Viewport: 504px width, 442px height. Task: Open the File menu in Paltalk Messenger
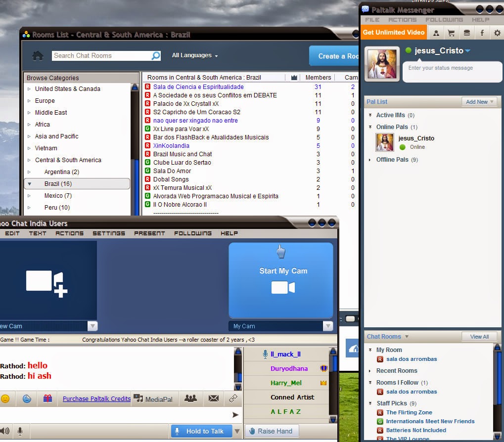point(372,20)
